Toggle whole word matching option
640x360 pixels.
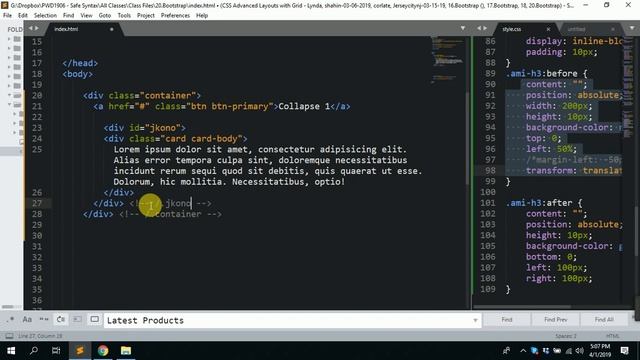[44, 320]
